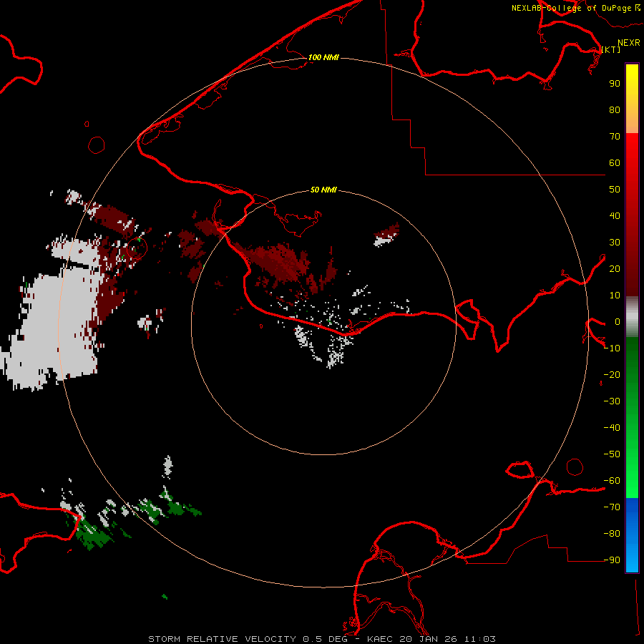644x644 pixels.
Task: Click the KAEC 20 JAN 26 11:03 timestamp
Action: [x=431, y=639]
